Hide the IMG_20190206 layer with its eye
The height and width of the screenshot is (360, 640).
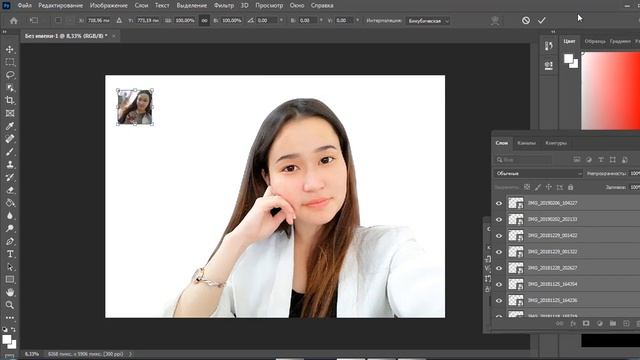499,203
